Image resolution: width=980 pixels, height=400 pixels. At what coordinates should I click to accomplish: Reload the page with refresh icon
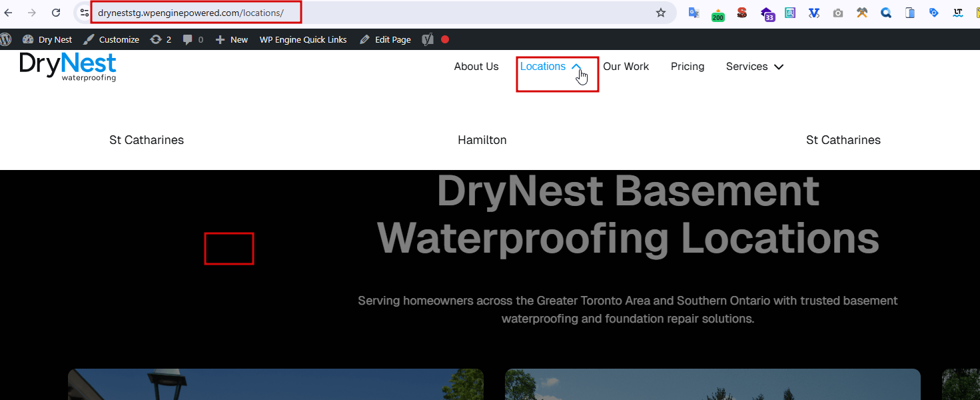57,13
